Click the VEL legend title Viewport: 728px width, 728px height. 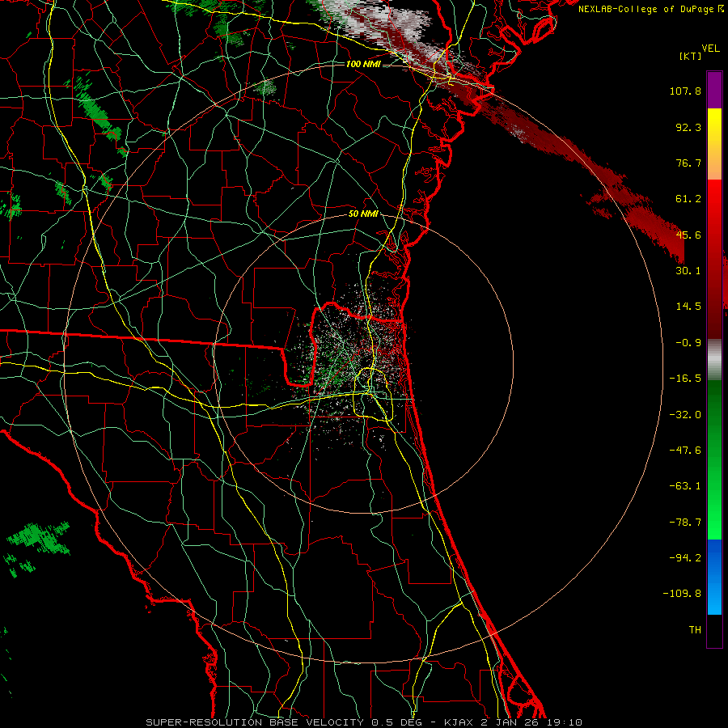pyautogui.click(x=710, y=49)
